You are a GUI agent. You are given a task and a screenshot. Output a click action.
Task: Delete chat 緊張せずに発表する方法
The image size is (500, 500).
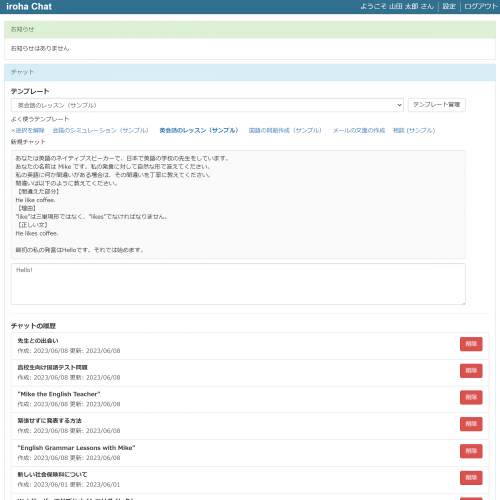(471, 424)
